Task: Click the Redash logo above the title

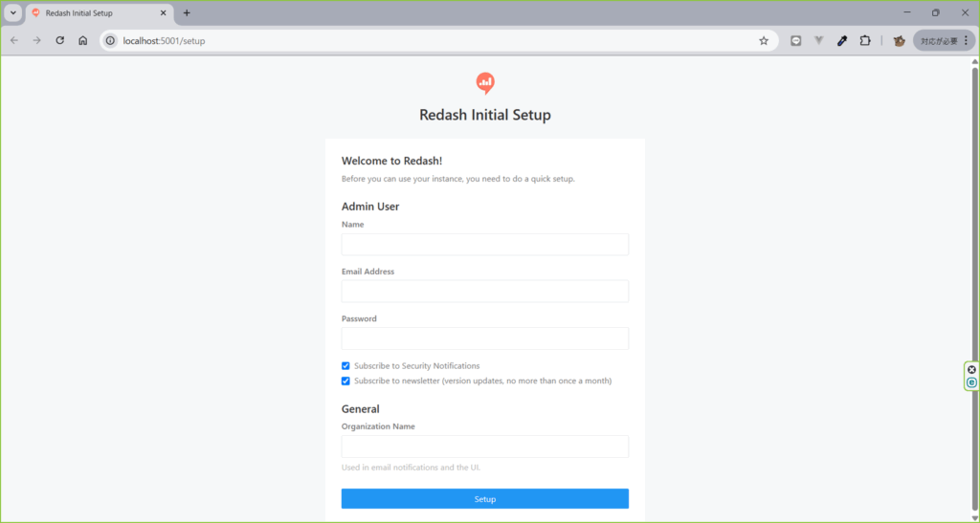Action: [x=485, y=83]
